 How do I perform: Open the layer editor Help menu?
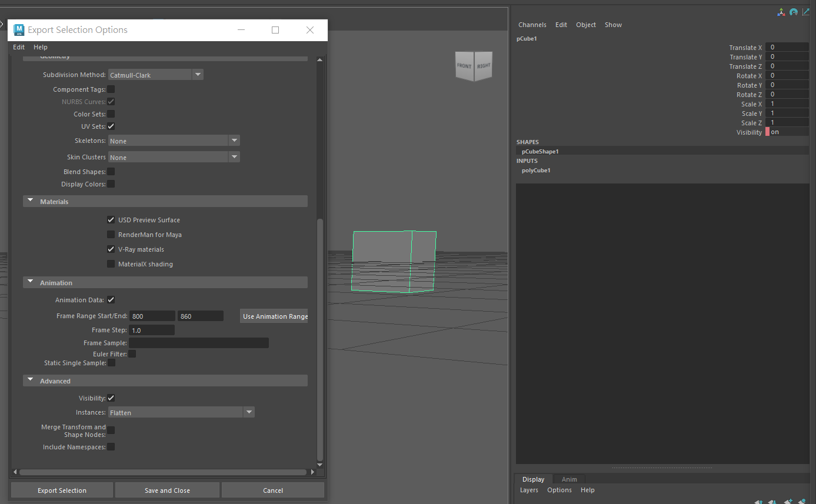pyautogui.click(x=588, y=490)
